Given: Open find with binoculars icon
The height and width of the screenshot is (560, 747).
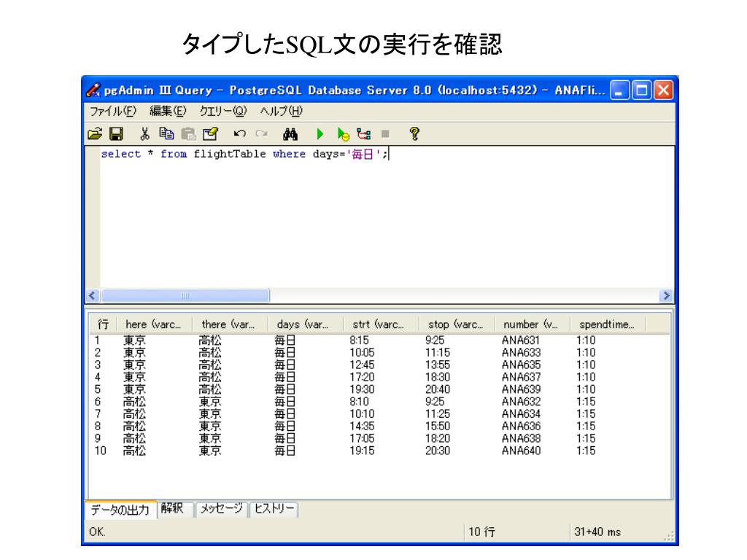Looking at the screenshot, I should tap(290, 134).
